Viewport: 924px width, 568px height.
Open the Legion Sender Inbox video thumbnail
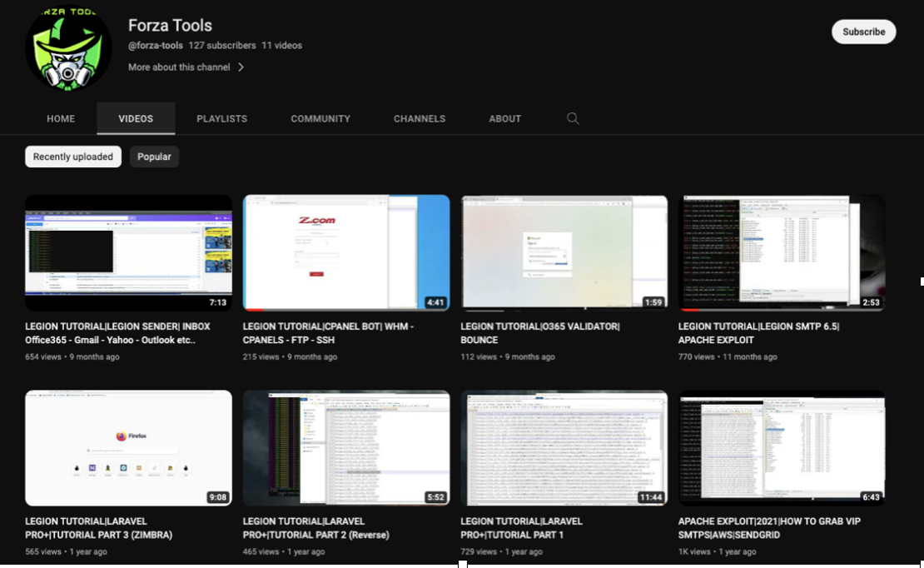(128, 252)
